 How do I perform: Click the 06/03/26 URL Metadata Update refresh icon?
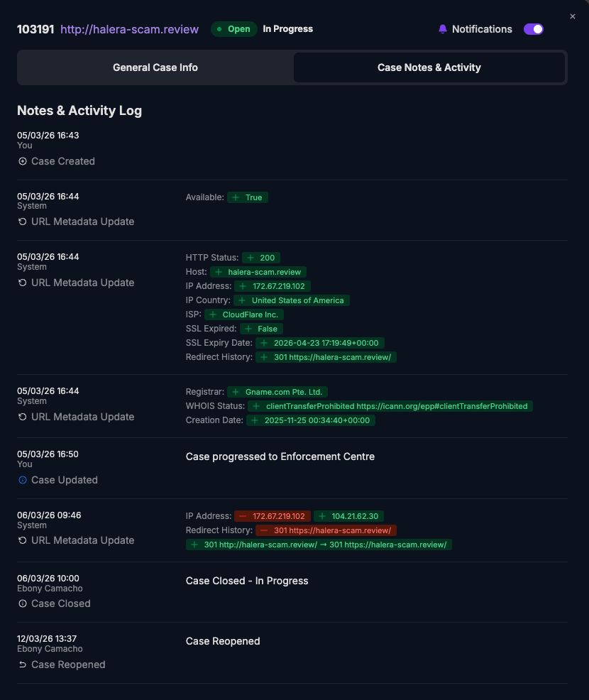[x=23, y=540]
